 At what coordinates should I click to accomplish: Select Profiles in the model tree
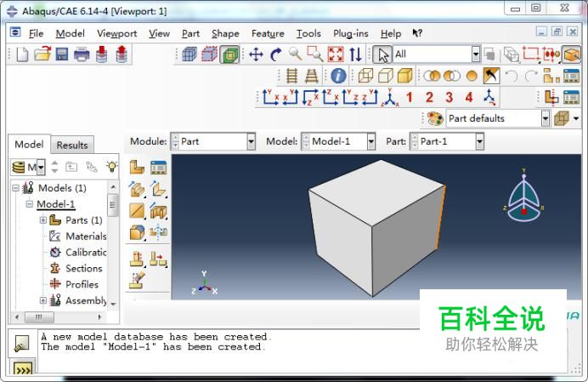pos(82,284)
